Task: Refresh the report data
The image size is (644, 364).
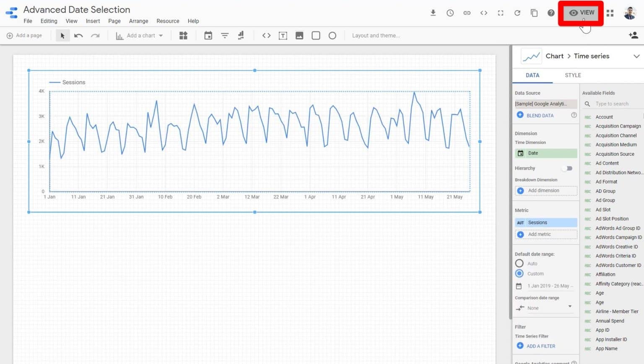Action: pos(517,13)
